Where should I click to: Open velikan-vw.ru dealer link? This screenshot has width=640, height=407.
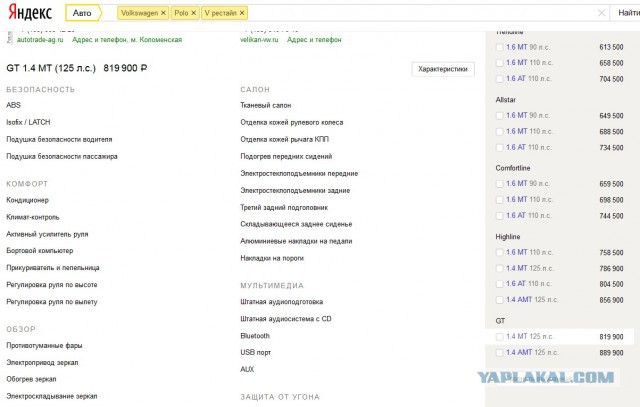tap(259, 40)
